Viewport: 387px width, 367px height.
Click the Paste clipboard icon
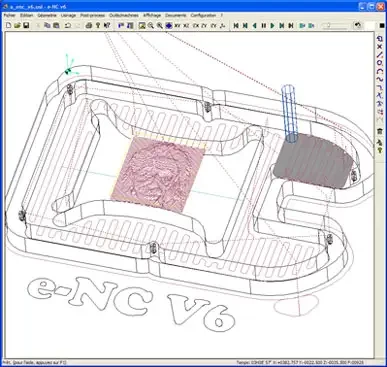coord(56,25)
